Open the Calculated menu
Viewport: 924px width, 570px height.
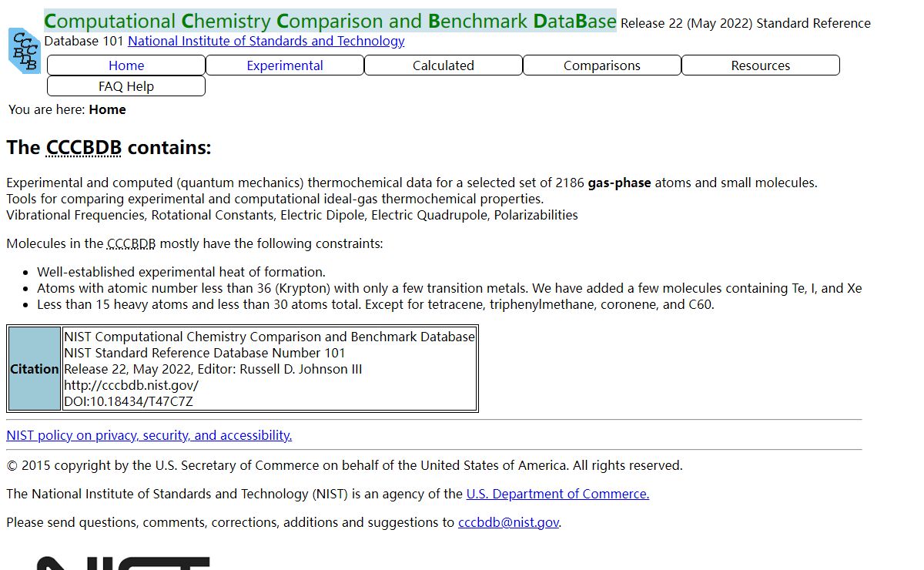[x=444, y=65]
